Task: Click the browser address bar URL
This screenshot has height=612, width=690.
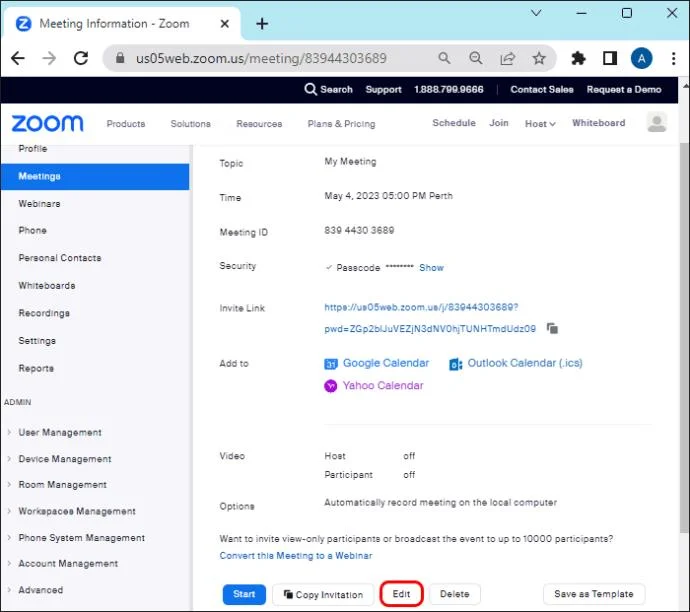Action: (261, 59)
